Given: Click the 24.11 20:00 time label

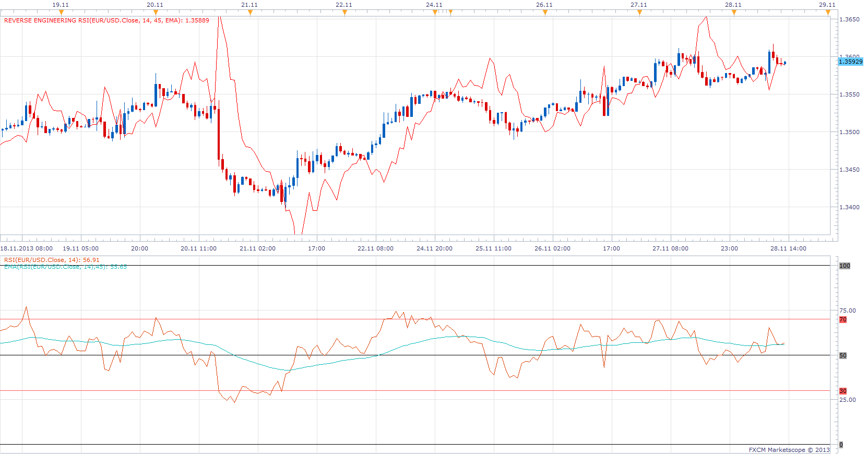Looking at the screenshot, I should [x=435, y=248].
